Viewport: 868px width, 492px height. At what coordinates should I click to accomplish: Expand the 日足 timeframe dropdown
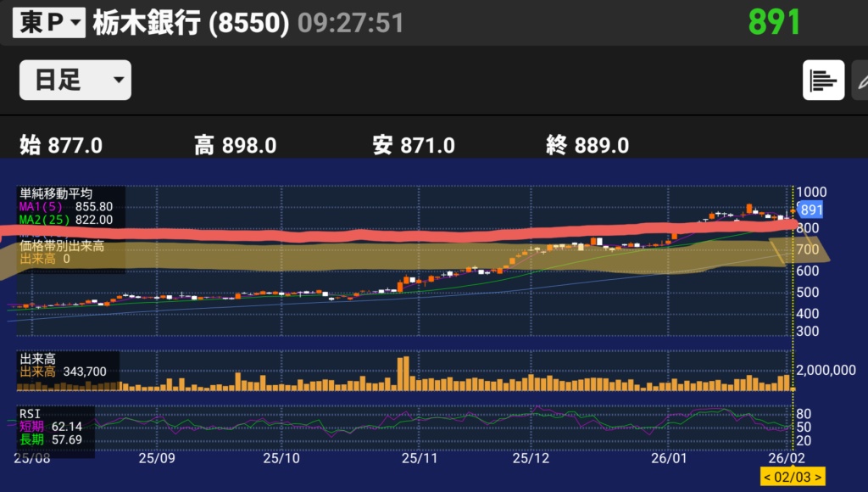tap(75, 81)
